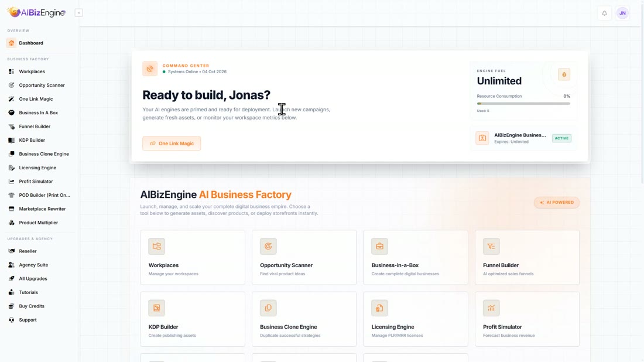644x362 pixels.
Task: Click the Opportunity Scanner card icon
Action: 268,246
